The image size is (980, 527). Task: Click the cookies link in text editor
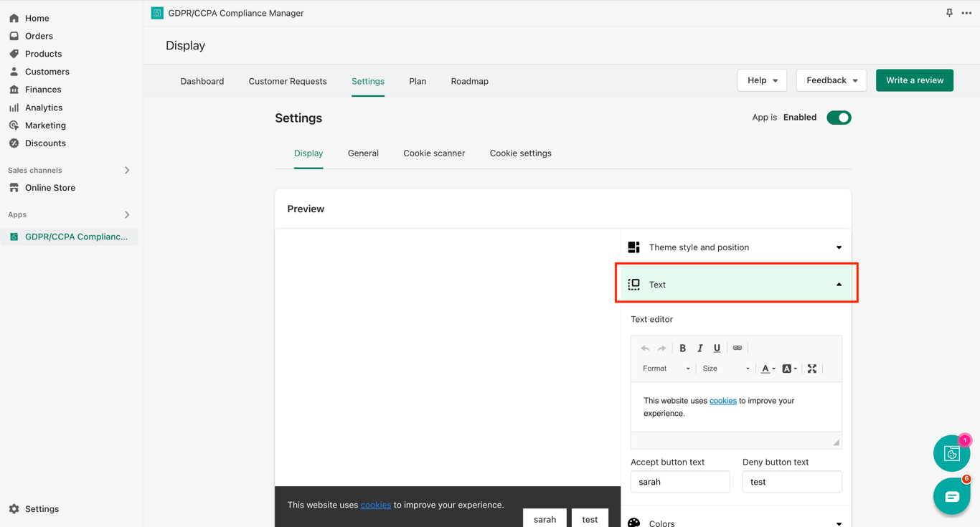(x=723, y=401)
